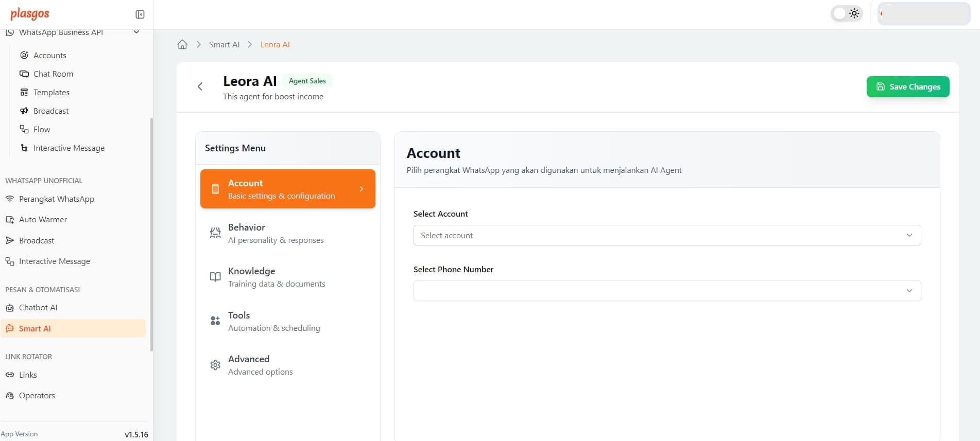Select Smart AI in sidebar
Viewport: 980px width, 441px height.
point(73,328)
